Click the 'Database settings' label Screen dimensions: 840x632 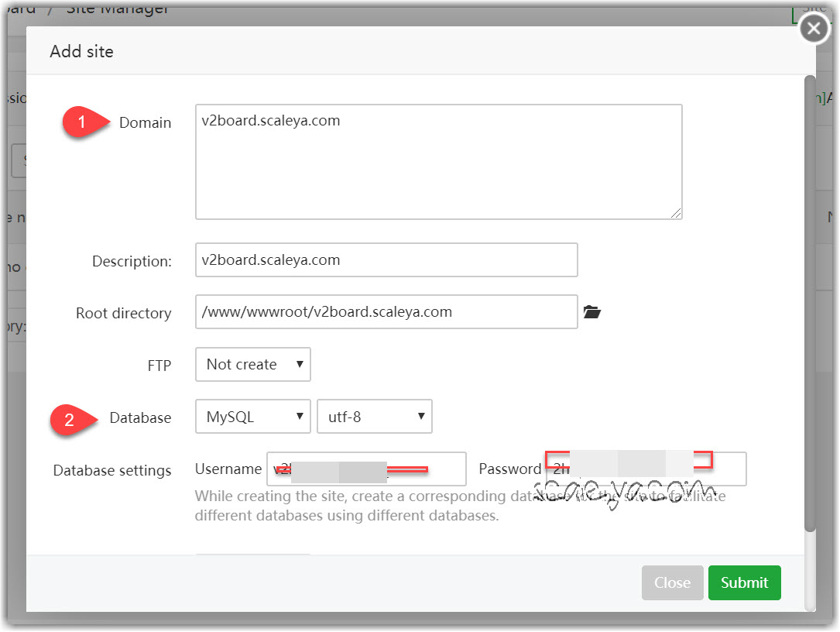[x=112, y=471]
